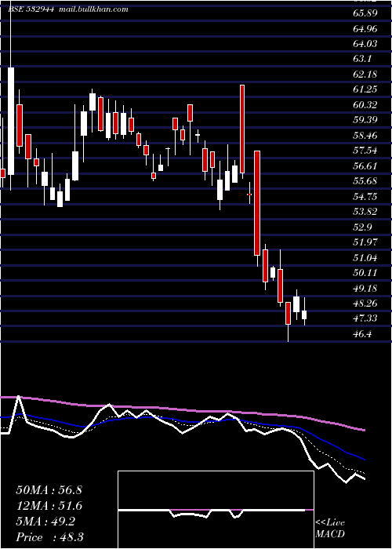392x549 pixels.
Task: Select the 53.82 price axis label
Action: point(365,212)
